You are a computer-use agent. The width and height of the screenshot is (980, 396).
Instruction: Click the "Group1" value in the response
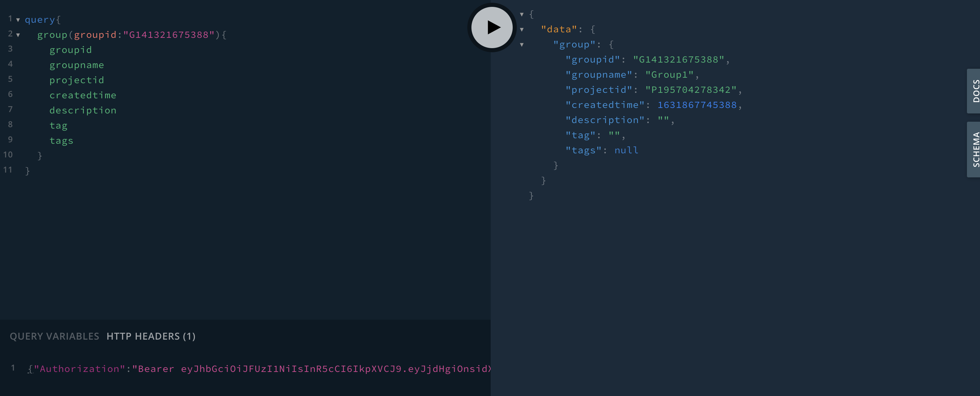(669, 75)
